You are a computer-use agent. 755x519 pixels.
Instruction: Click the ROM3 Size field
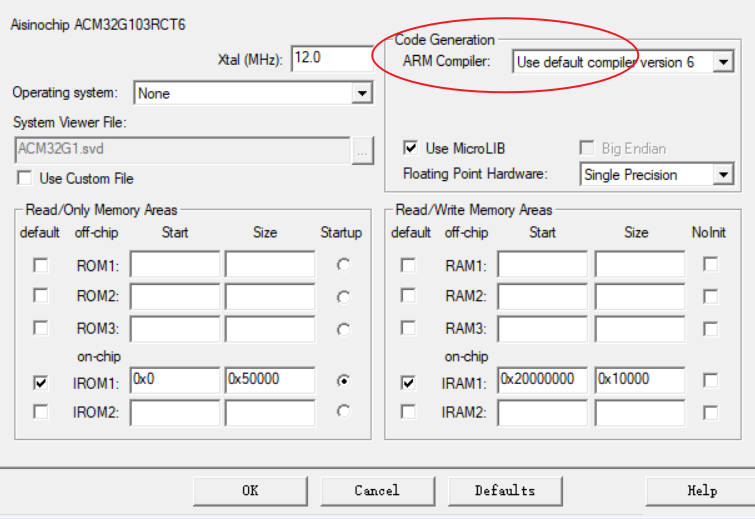(x=270, y=329)
